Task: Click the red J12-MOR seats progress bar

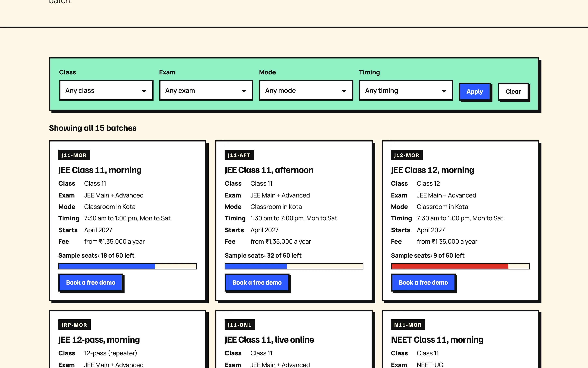Action: tap(460, 266)
